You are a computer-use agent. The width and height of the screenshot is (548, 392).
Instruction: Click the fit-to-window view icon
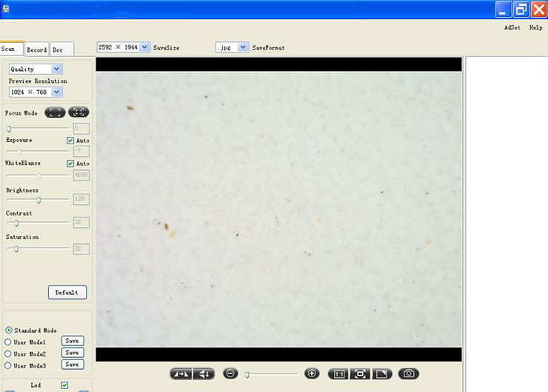pos(360,374)
